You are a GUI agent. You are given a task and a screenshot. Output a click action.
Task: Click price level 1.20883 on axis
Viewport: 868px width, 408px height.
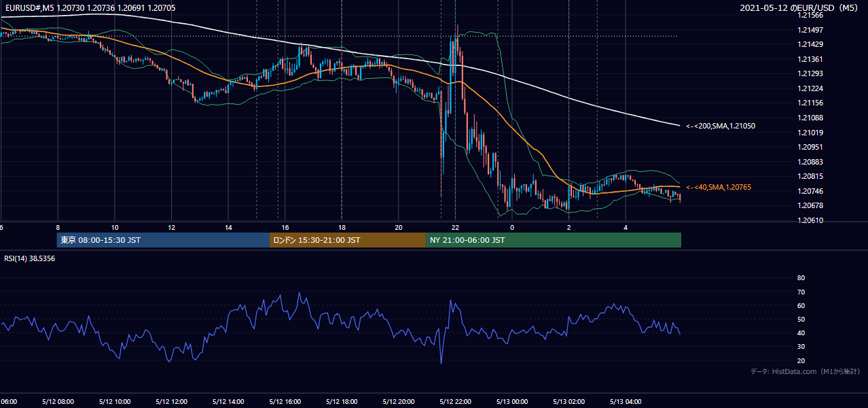point(810,162)
